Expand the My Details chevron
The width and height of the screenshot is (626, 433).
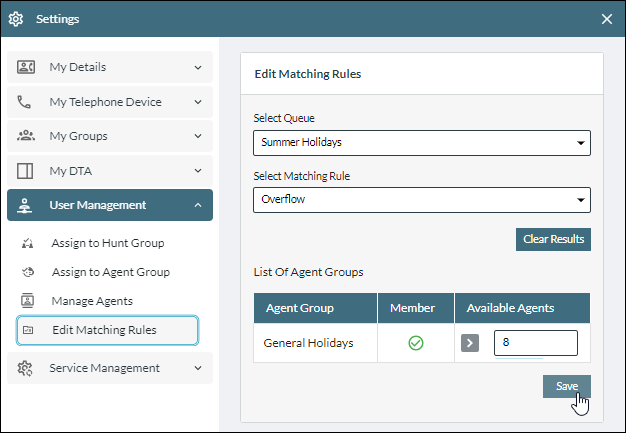pos(198,67)
